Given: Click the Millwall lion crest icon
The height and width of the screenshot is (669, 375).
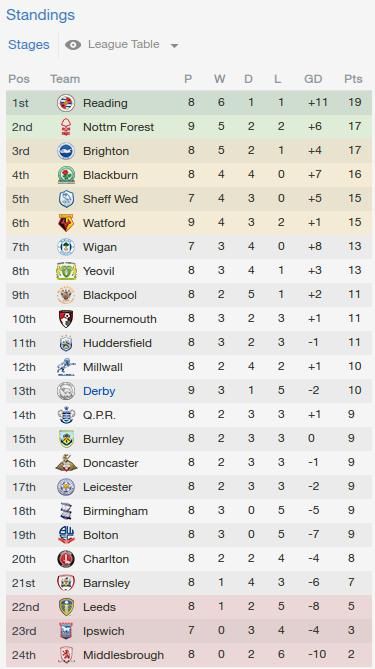Looking at the screenshot, I should tap(66, 367).
